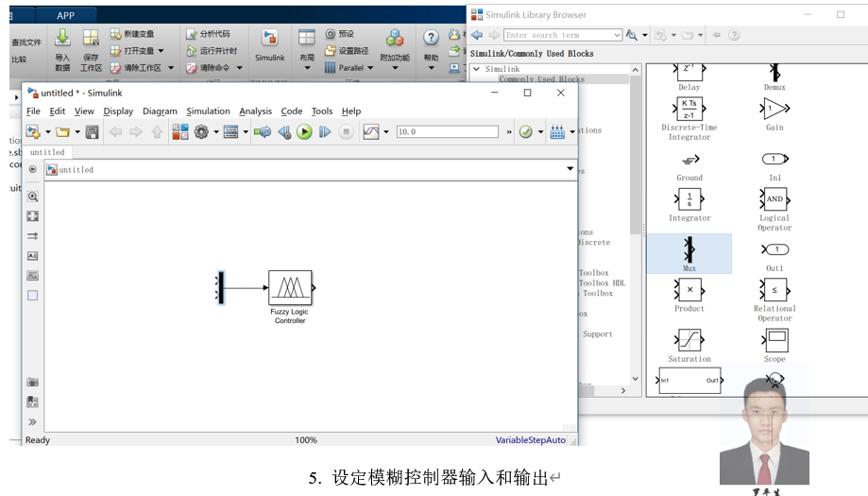Open the Library Browser icon in Simulink toolbar

tap(179, 131)
